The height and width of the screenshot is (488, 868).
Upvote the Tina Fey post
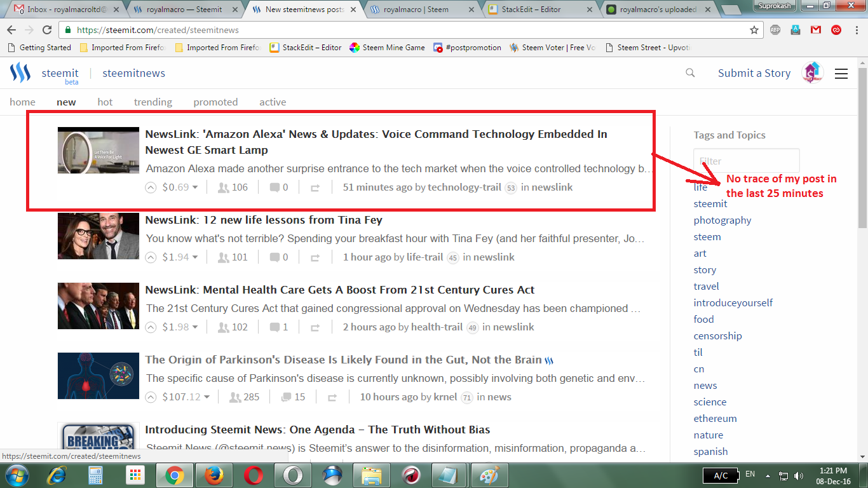point(151,257)
